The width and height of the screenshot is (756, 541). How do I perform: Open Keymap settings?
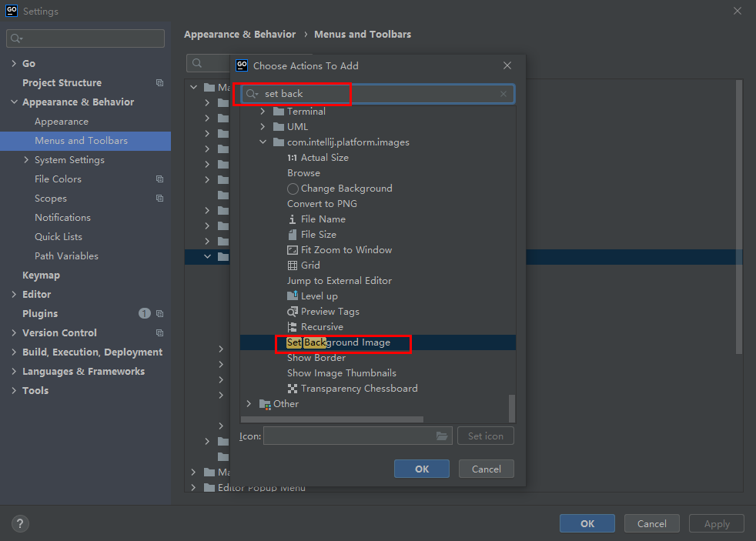coord(41,276)
